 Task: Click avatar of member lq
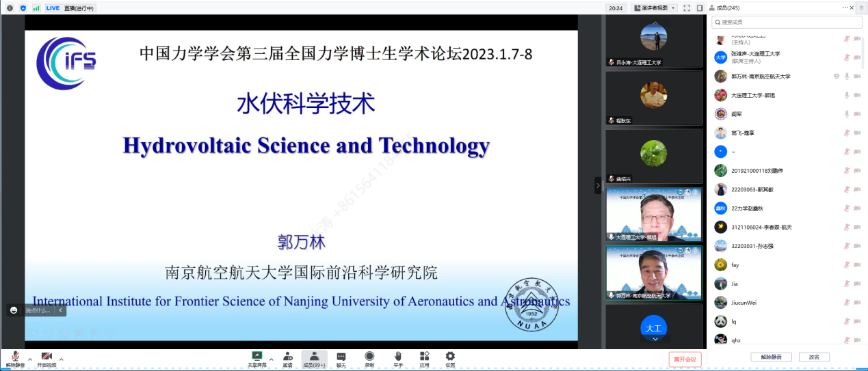720,321
